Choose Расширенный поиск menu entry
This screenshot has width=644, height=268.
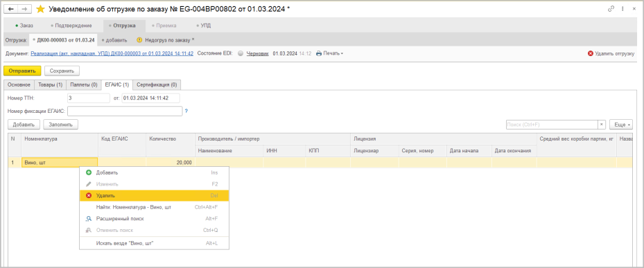point(154,219)
